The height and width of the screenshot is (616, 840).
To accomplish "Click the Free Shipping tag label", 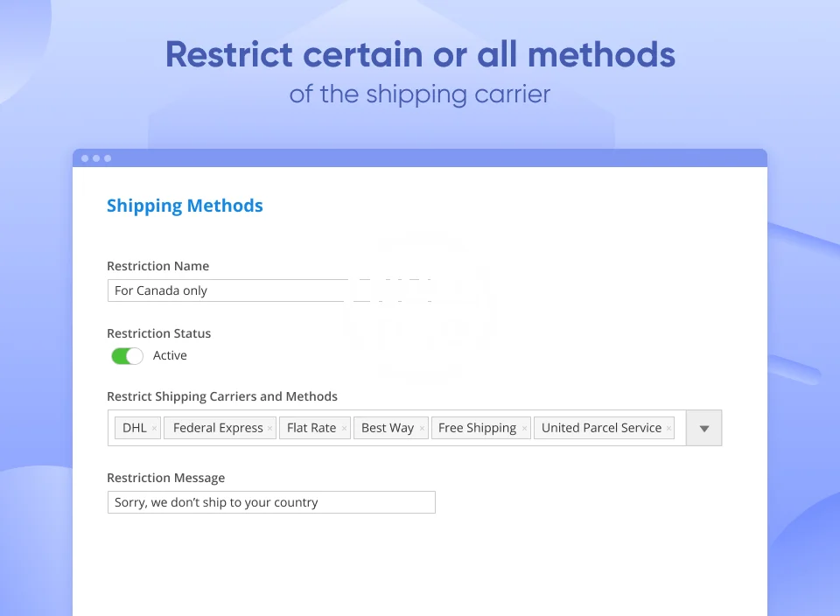I will click(x=477, y=429).
